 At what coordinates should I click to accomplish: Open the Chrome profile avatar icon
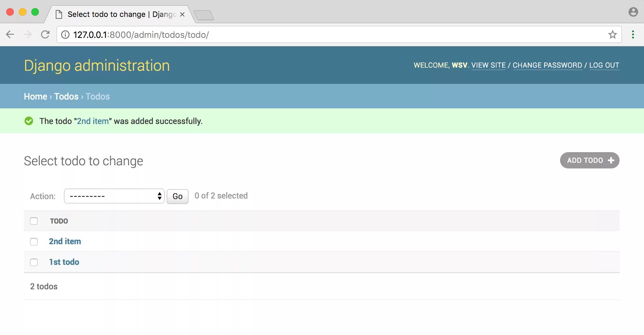pos(633,12)
